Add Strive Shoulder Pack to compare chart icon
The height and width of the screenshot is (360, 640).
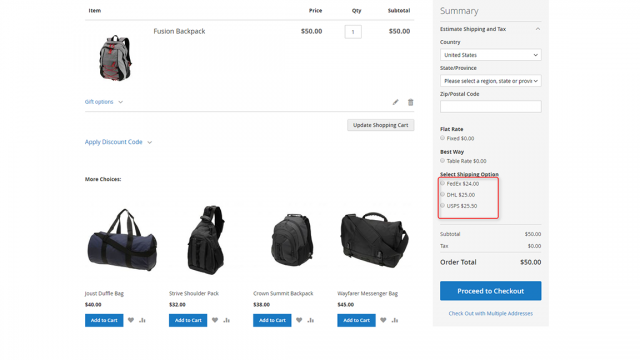[226, 320]
